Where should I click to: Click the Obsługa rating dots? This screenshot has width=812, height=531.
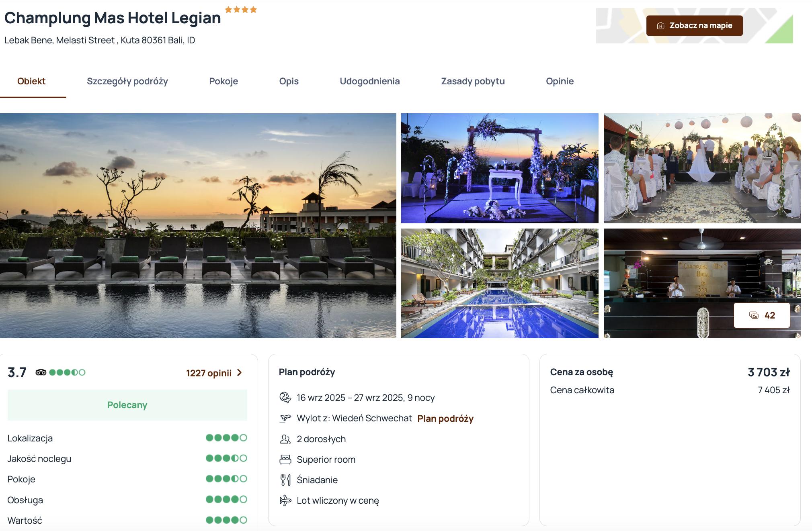point(226,500)
